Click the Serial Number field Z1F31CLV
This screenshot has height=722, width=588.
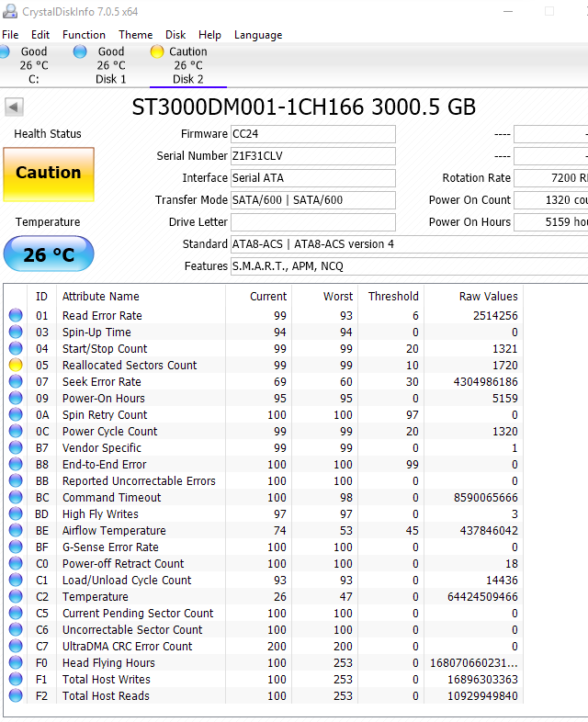coord(312,156)
